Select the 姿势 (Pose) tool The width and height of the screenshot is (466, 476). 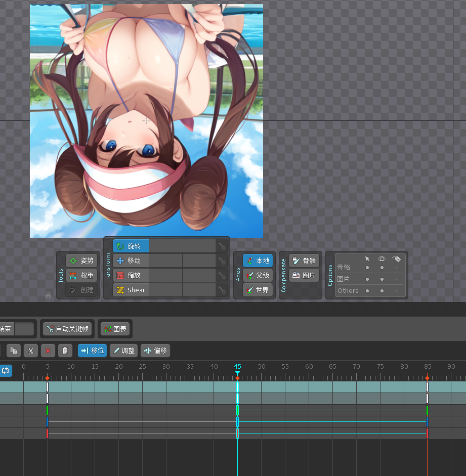point(81,261)
